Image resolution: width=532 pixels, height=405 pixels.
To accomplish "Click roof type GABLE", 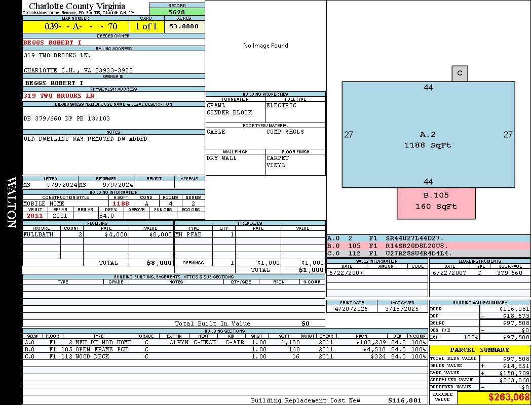I will point(216,132).
